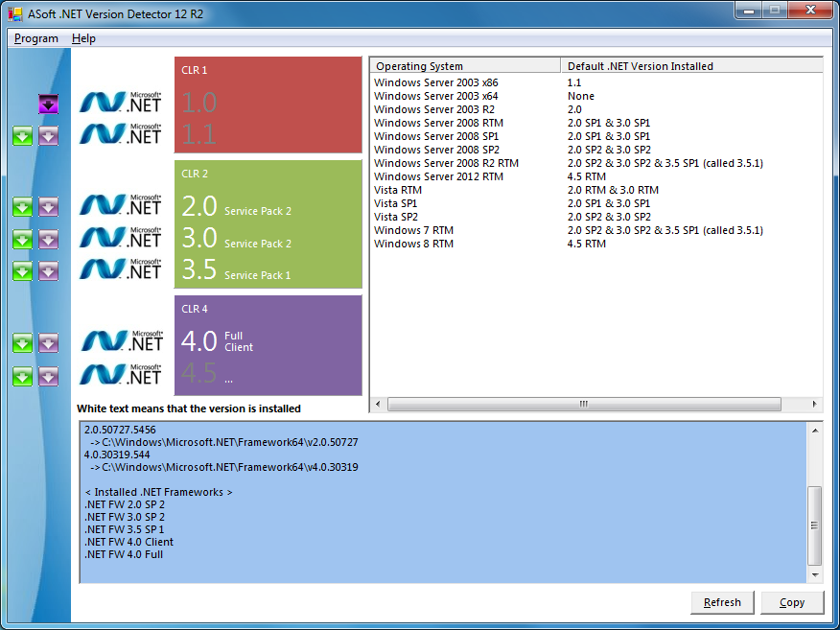The height and width of the screenshot is (630, 840).
Task: Click the 2.0 Service Pack 2 entry
Action: pyautogui.click(x=236, y=207)
